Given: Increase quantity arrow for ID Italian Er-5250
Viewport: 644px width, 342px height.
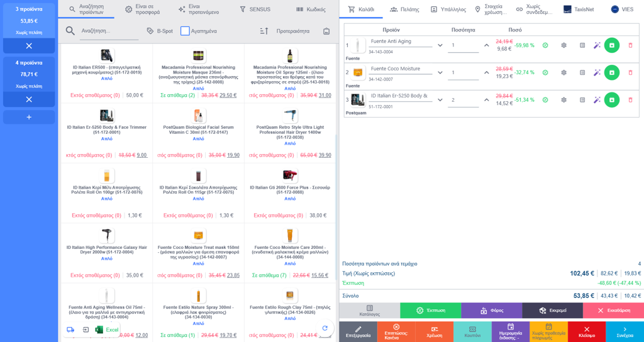Looking at the screenshot, I should [487, 100].
